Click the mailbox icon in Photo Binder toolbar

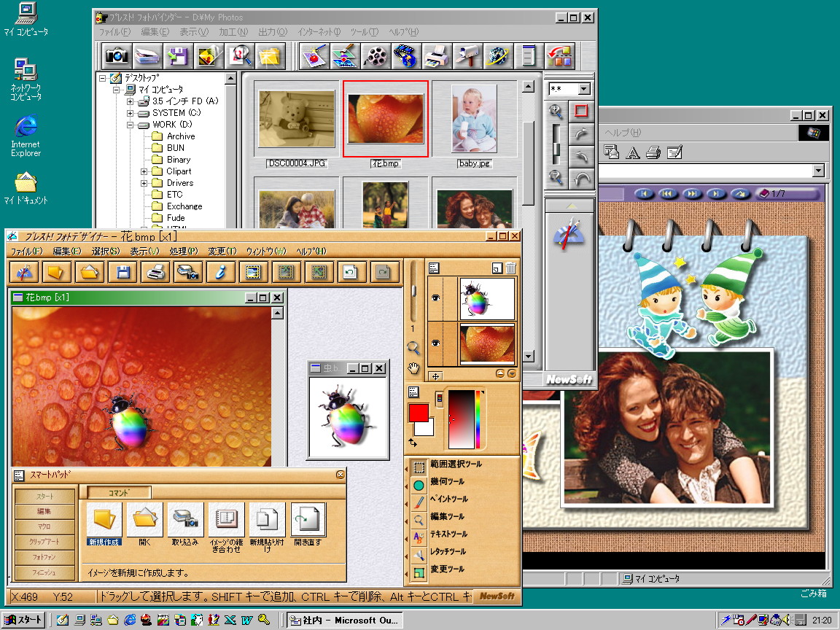point(466,55)
